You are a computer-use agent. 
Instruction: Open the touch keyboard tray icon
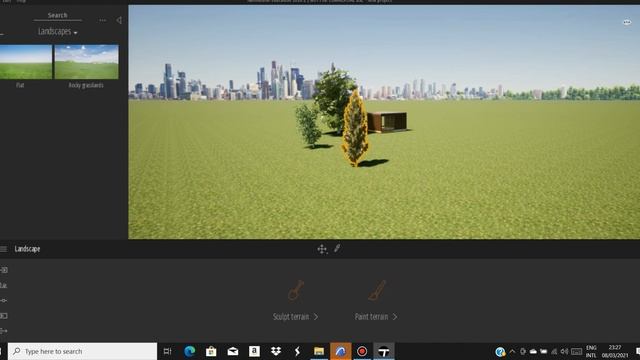click(x=576, y=351)
